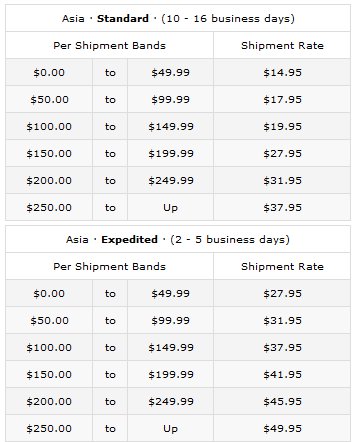Click the $41.95 expedited rate cell

(x=282, y=374)
